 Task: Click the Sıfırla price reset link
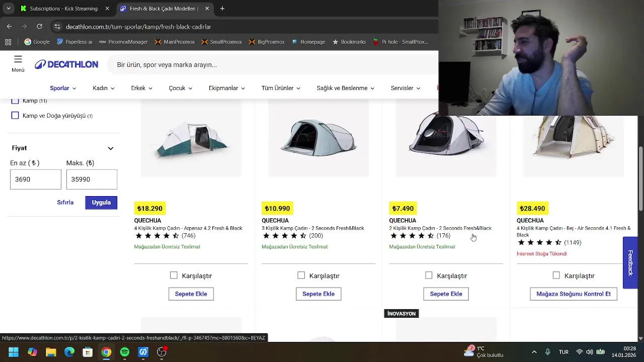65,202
